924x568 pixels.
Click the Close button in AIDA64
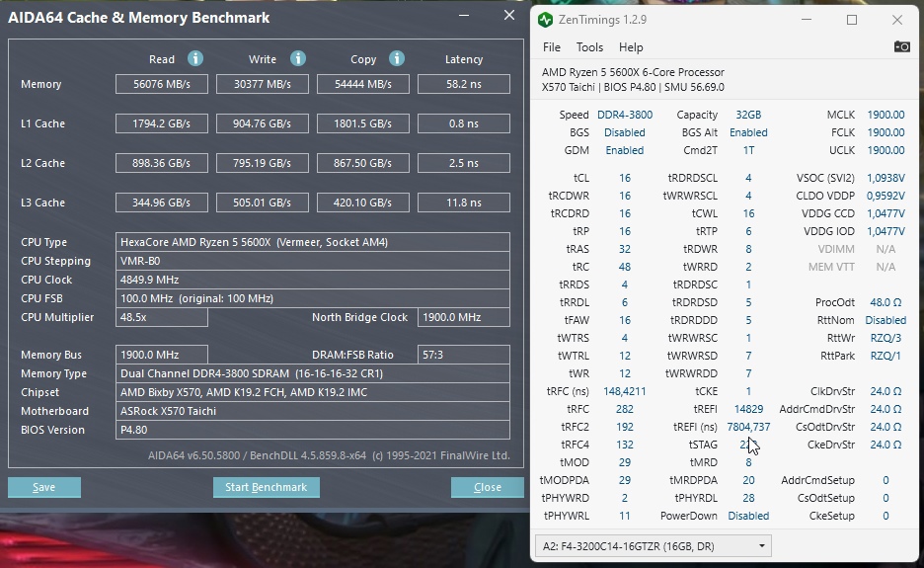point(488,487)
